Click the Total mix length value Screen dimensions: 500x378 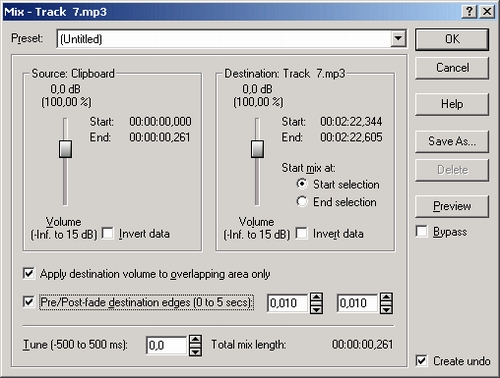click(x=363, y=344)
